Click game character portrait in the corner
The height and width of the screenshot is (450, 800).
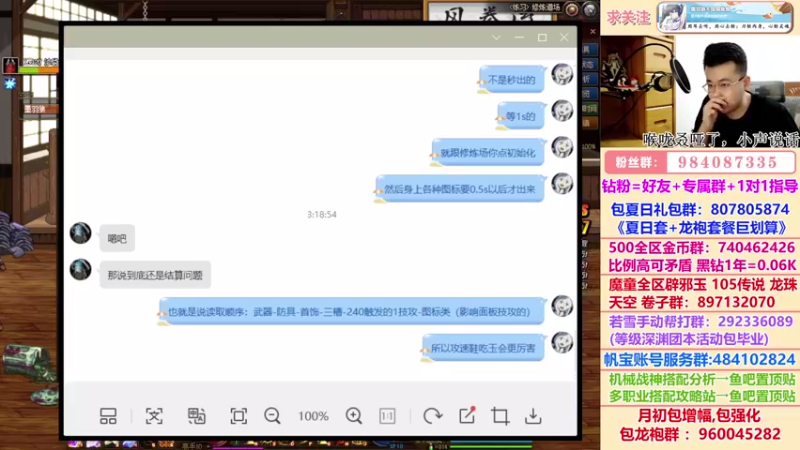pos(10,65)
